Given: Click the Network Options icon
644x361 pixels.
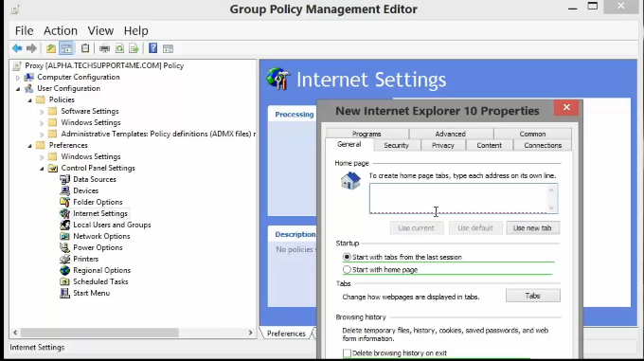Looking at the screenshot, I should point(65,236).
